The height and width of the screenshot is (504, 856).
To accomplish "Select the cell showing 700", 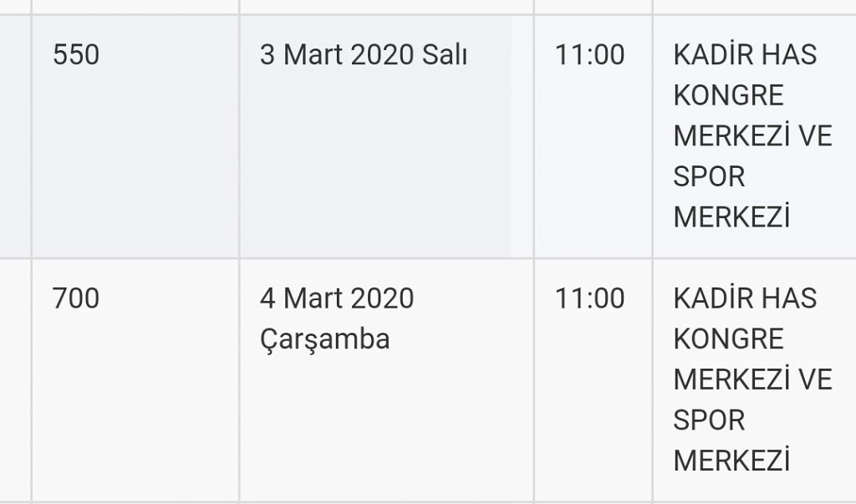I will [135, 380].
